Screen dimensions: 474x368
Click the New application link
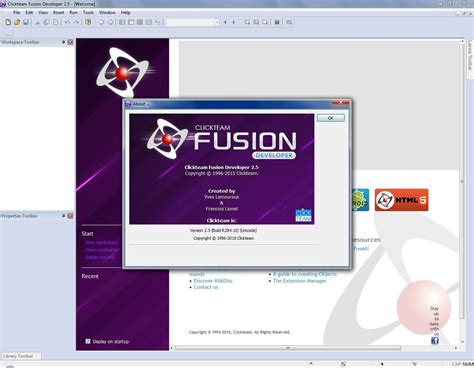pyautogui.click(x=101, y=243)
